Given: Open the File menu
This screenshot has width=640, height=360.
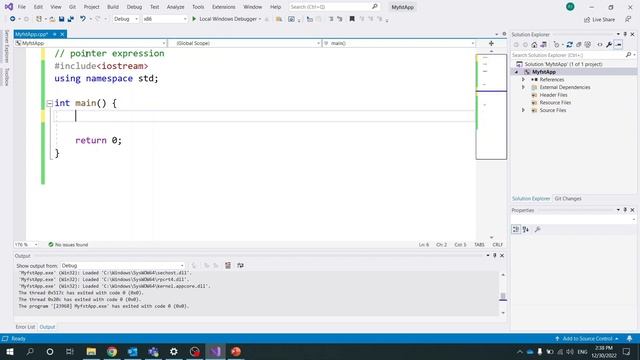Looking at the screenshot, I should (22, 7).
